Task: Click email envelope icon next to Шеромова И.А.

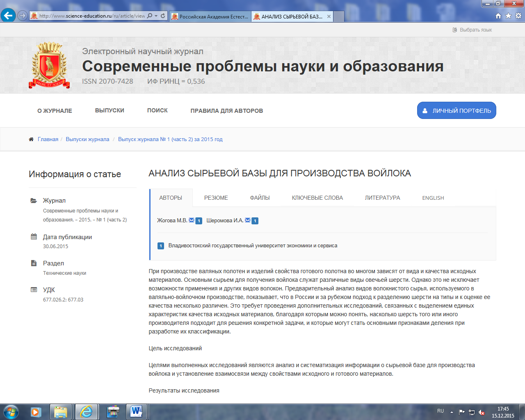Action: pos(248,220)
